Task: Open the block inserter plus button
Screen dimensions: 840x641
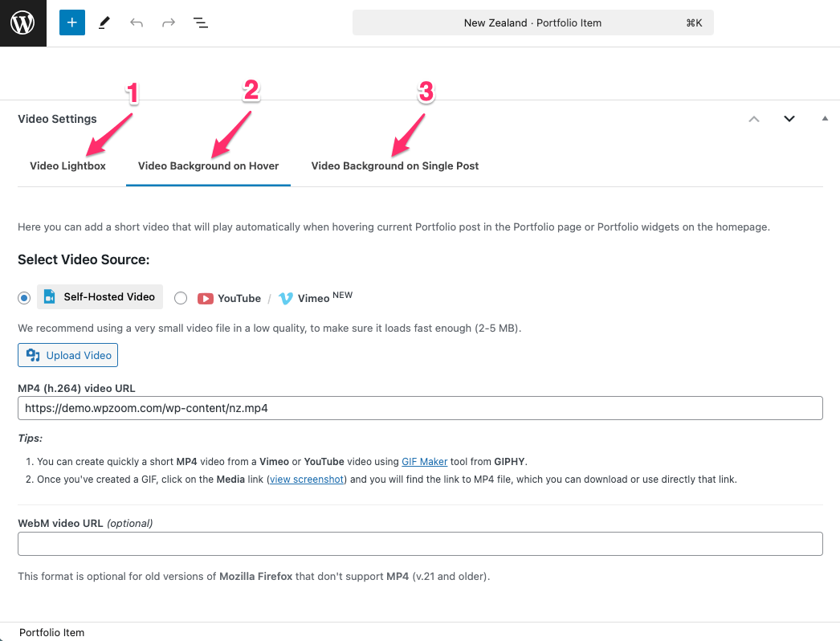Action: [71, 22]
